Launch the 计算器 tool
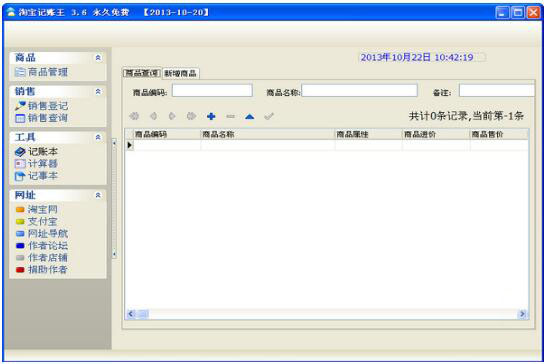This screenshot has width=546, height=364. pyautogui.click(x=36, y=163)
